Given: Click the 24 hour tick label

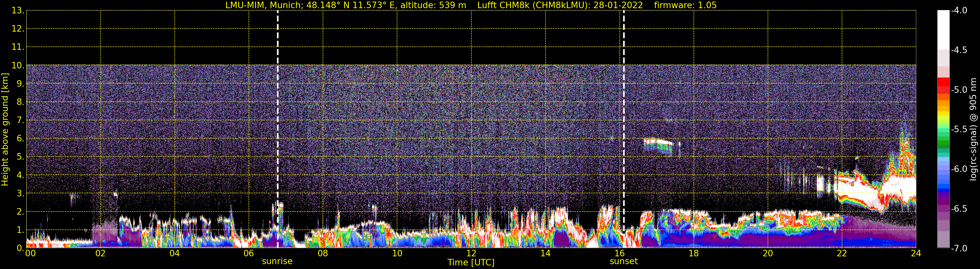Looking at the screenshot, I should (916, 253).
